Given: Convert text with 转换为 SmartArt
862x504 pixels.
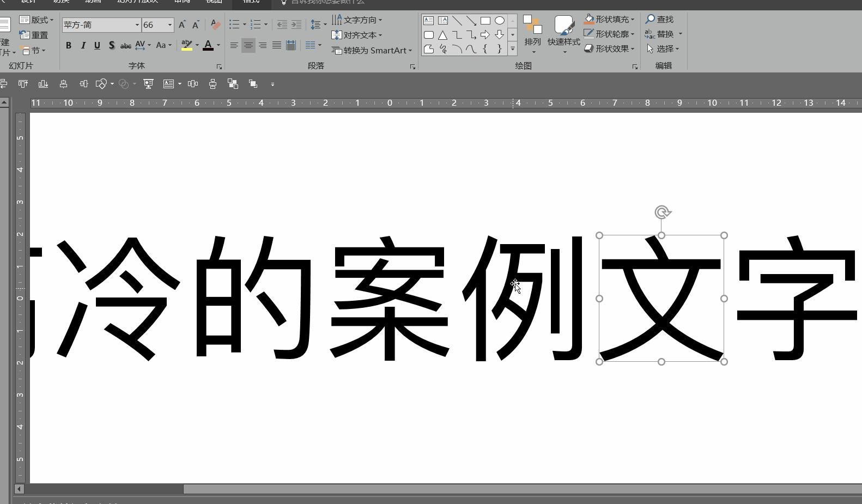Looking at the screenshot, I should tap(372, 50).
